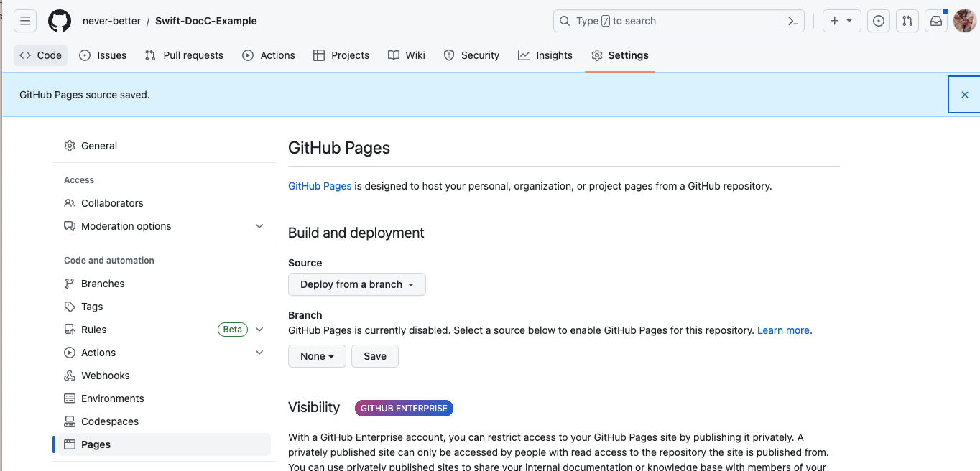Open notifications inbox
This screenshot has height=471, width=980.
click(x=936, y=21)
